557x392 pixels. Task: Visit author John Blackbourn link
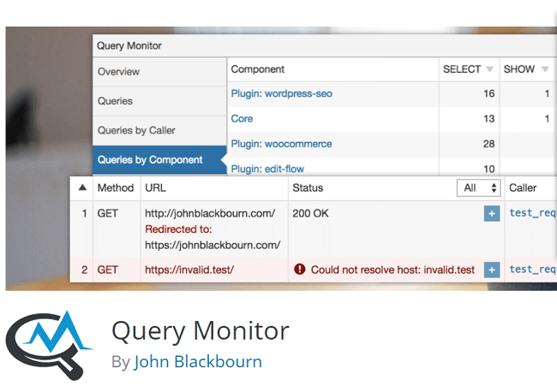198,361
